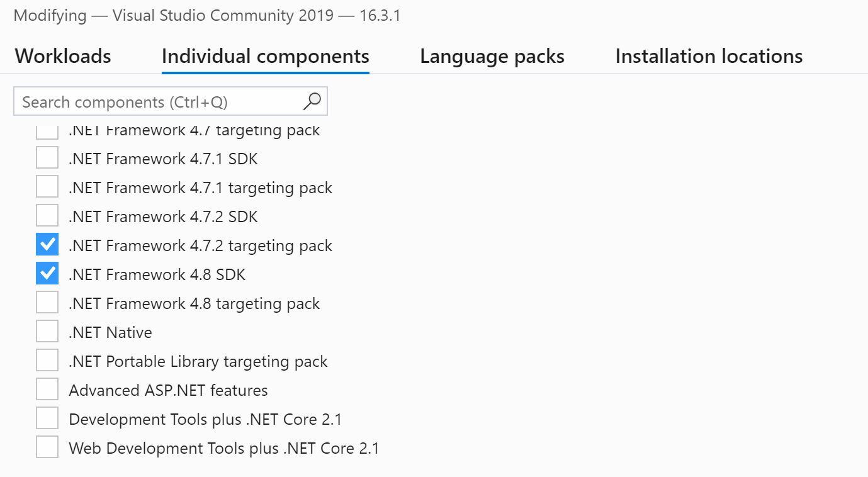868x477 pixels.
Task: Enable Web Development Tools plus .NET Core 2.1
Action: click(x=47, y=447)
